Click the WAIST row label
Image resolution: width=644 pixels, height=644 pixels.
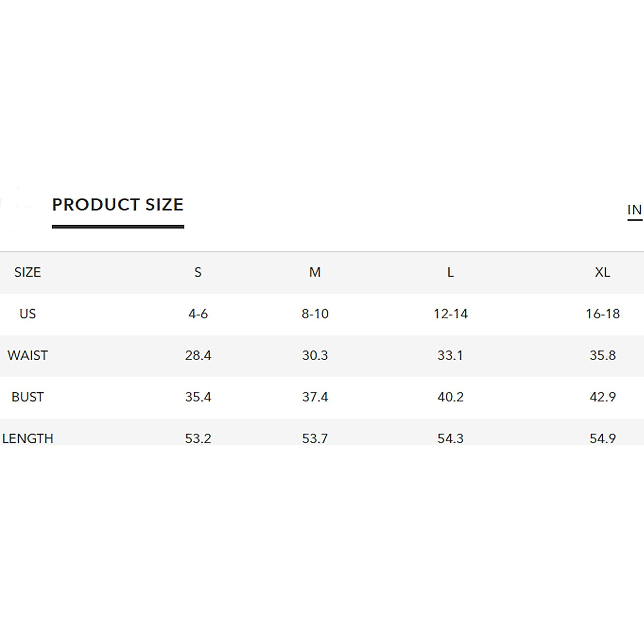pyautogui.click(x=27, y=355)
